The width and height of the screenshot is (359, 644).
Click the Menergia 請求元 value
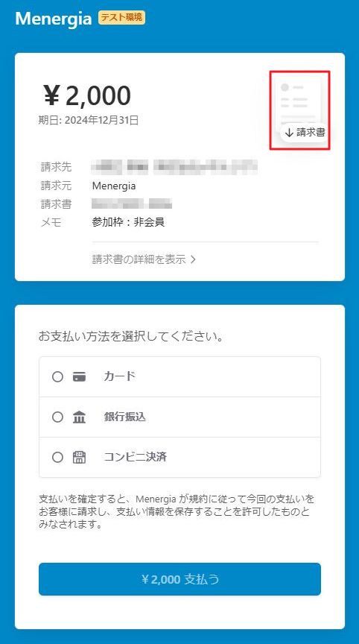click(114, 186)
